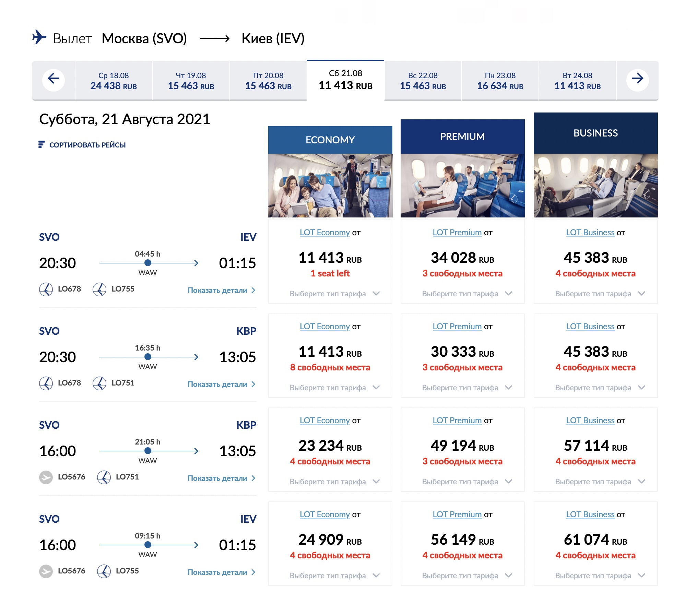Click the departure airplane icon
686x616 pixels.
pos(39,37)
